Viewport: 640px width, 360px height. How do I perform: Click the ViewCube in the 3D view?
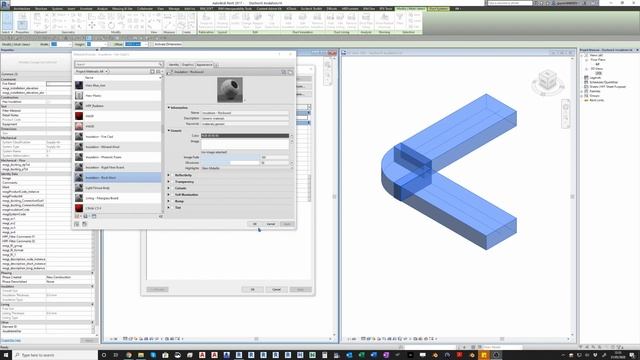click(x=547, y=80)
